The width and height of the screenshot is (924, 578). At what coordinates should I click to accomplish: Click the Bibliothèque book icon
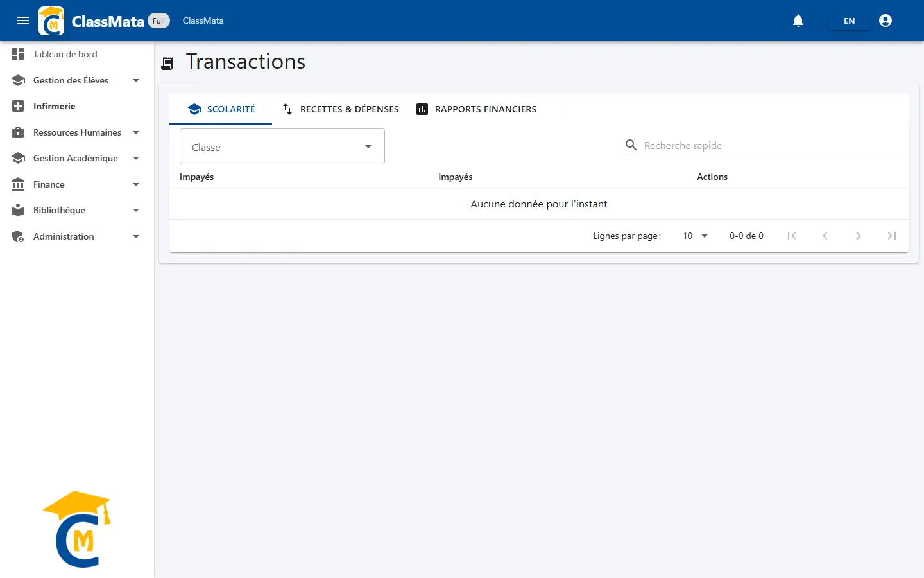(18, 210)
